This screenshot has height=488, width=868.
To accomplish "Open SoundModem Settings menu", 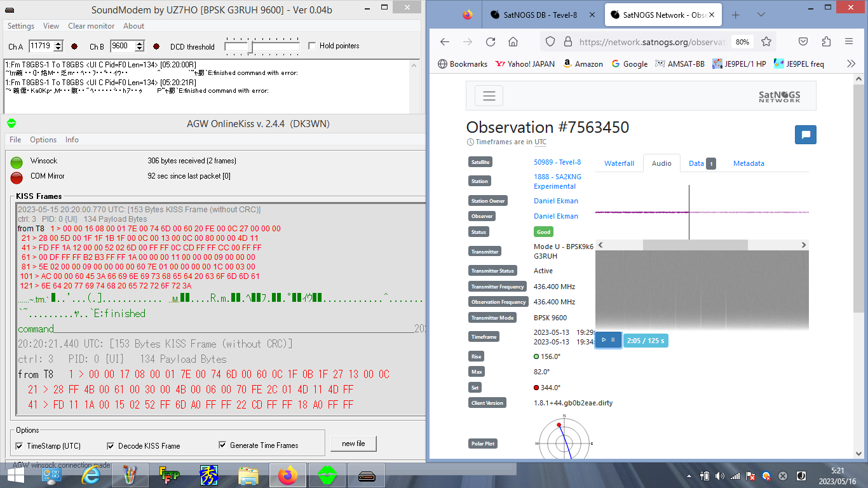I will (x=21, y=26).
